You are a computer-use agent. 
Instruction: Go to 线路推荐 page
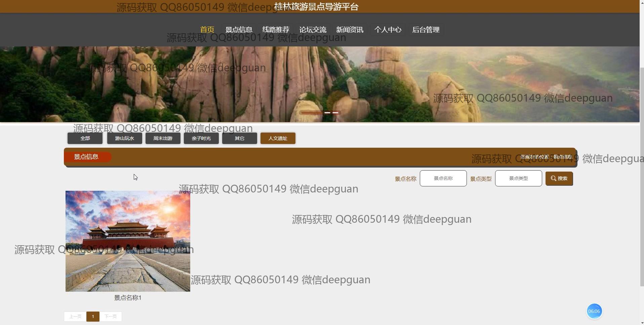click(276, 30)
